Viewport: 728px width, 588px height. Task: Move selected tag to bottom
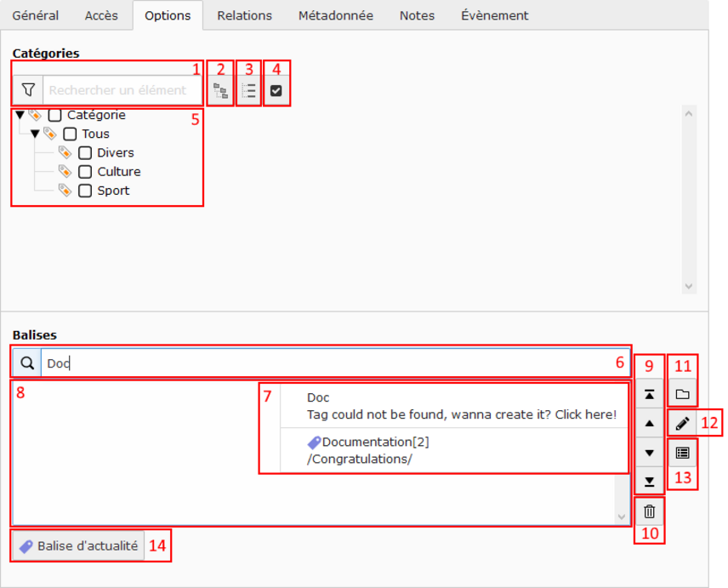tap(650, 482)
